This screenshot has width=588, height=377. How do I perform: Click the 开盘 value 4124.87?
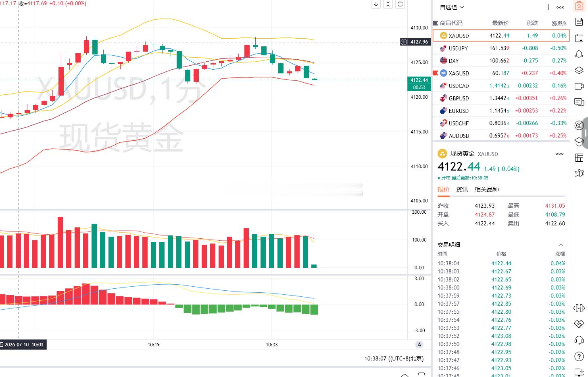(x=484, y=215)
